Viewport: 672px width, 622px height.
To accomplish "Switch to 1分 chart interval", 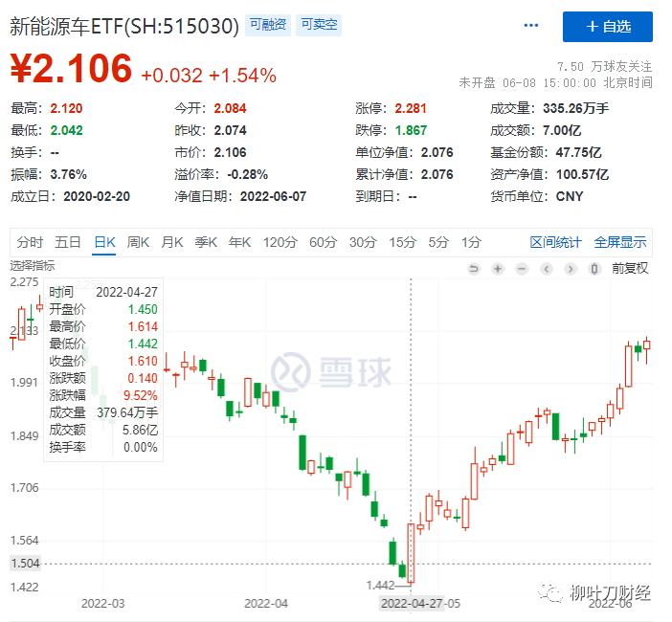I will pos(471,242).
